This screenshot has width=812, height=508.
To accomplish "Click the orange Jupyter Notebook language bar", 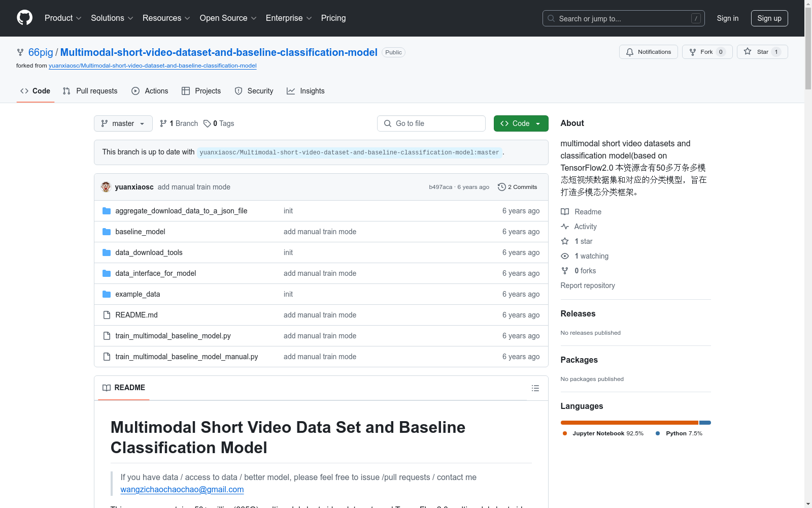I will [x=629, y=423].
